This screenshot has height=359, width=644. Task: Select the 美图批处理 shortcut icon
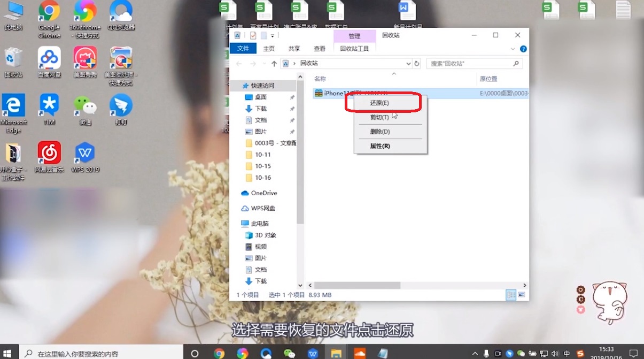click(121, 66)
